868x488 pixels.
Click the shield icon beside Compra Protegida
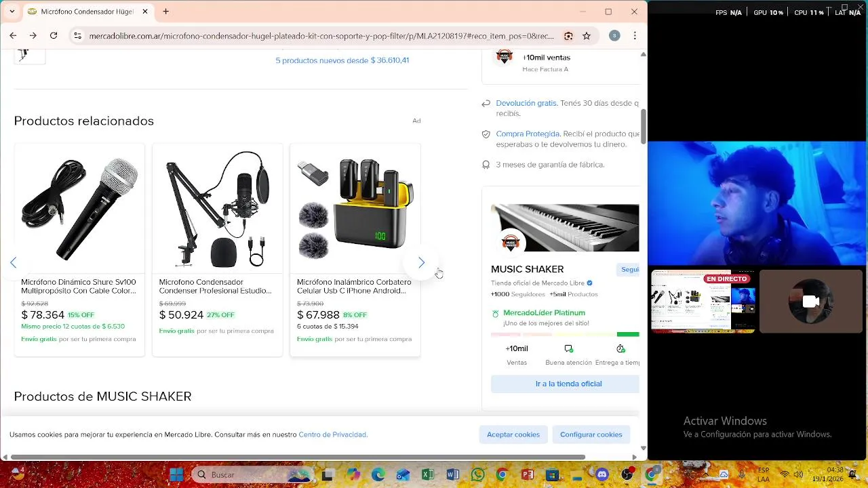(486, 134)
